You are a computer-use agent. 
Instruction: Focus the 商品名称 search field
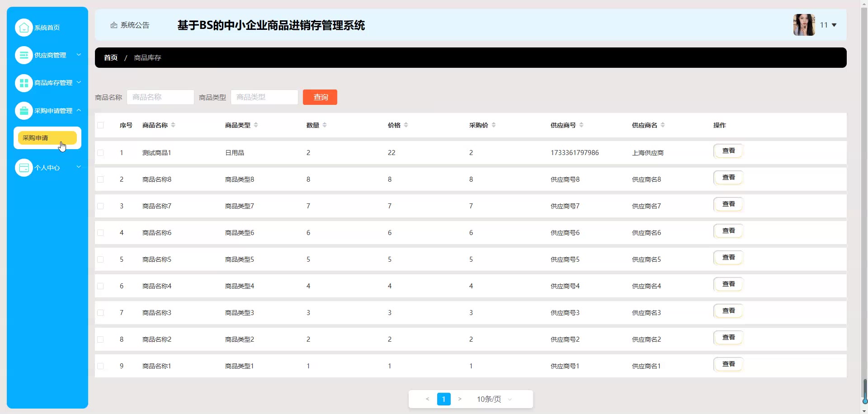pyautogui.click(x=160, y=97)
